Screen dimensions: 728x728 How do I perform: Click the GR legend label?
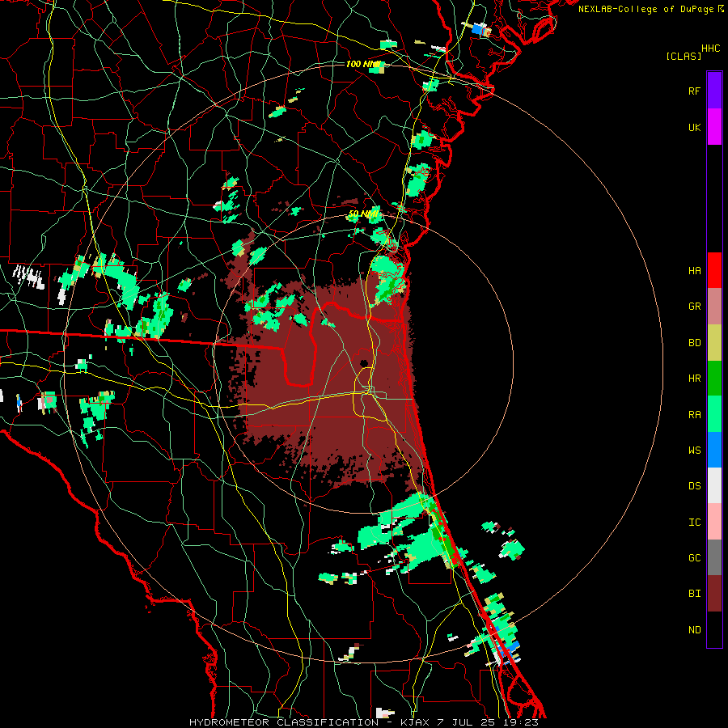coord(694,307)
